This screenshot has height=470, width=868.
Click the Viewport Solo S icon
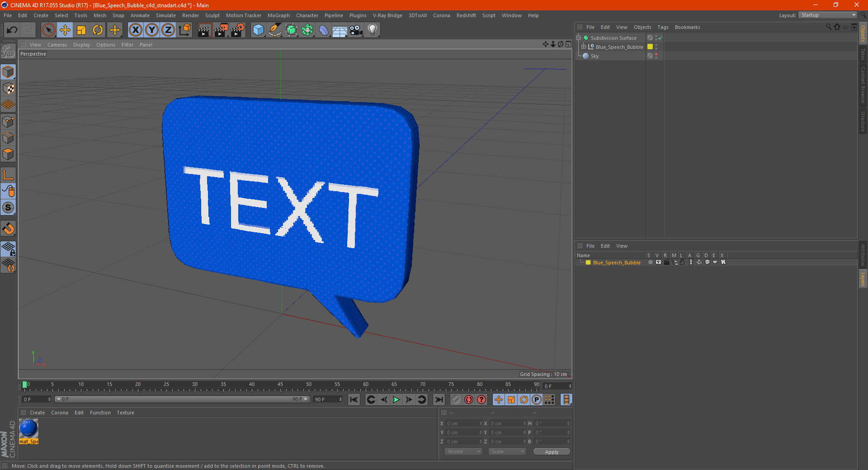click(x=8, y=208)
